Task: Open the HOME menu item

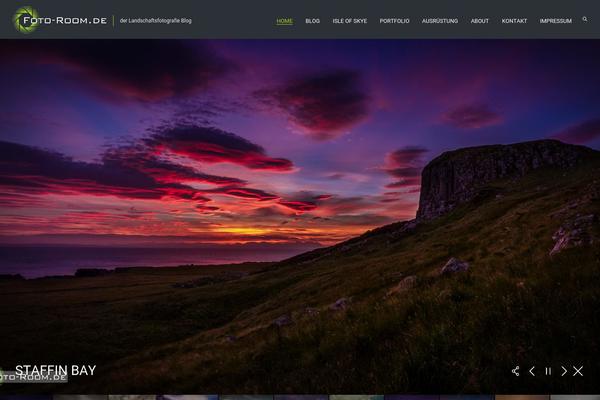Action: point(284,21)
